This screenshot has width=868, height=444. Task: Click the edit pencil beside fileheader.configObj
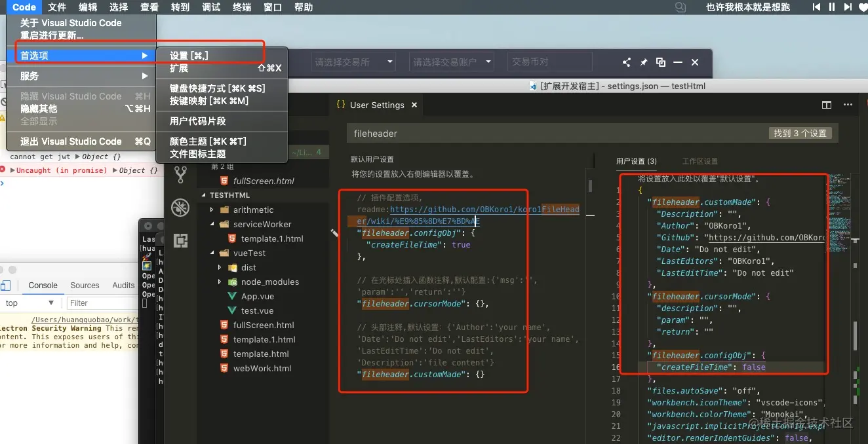click(x=335, y=232)
